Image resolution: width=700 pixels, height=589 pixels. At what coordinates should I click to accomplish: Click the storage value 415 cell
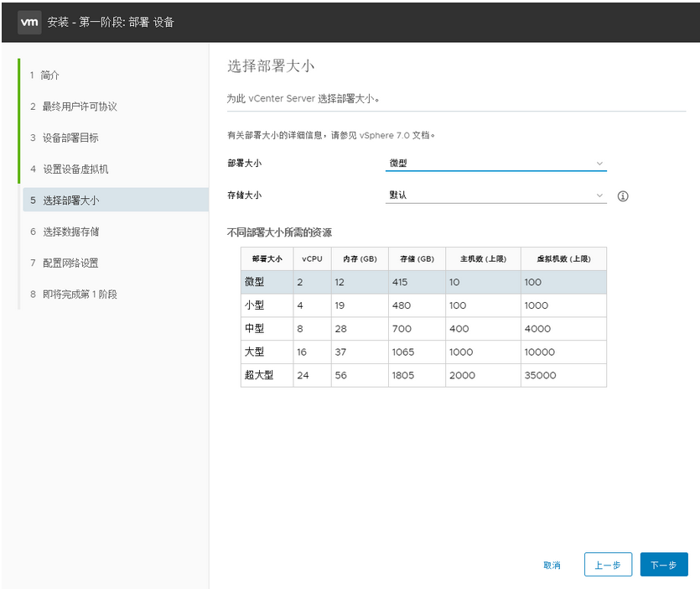click(x=417, y=282)
